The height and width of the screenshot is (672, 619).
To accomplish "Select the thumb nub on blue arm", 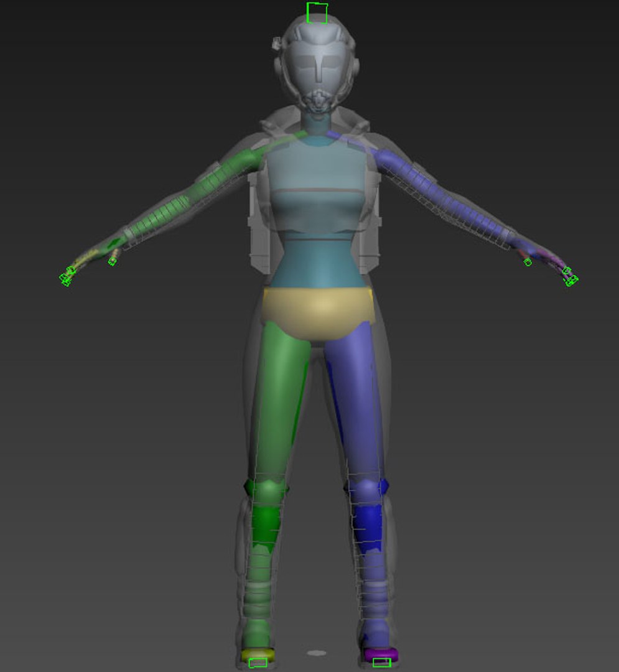I will coord(528,262).
